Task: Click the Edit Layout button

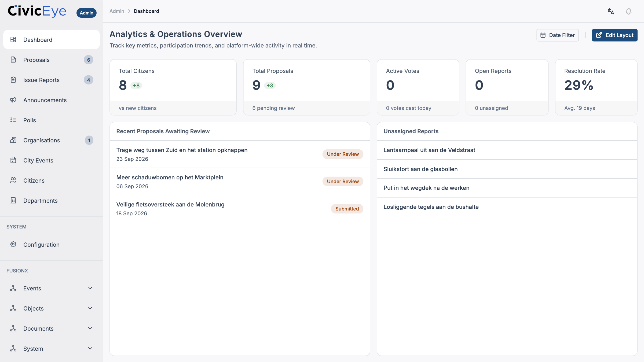Action: tap(615, 35)
